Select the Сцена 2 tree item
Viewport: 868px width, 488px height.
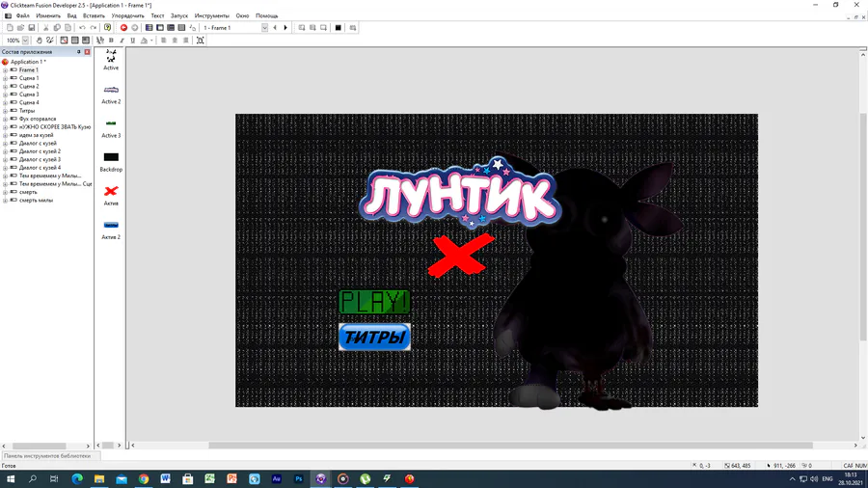pos(29,86)
